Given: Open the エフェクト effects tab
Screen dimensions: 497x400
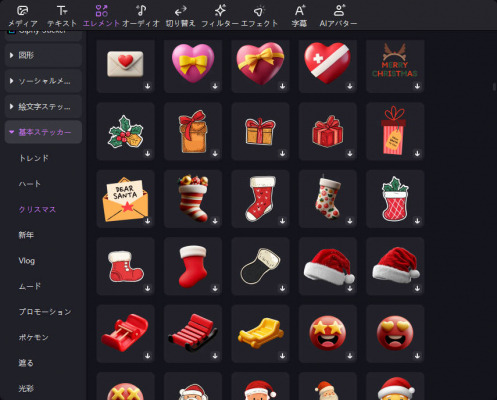Looking at the screenshot, I should point(259,16).
